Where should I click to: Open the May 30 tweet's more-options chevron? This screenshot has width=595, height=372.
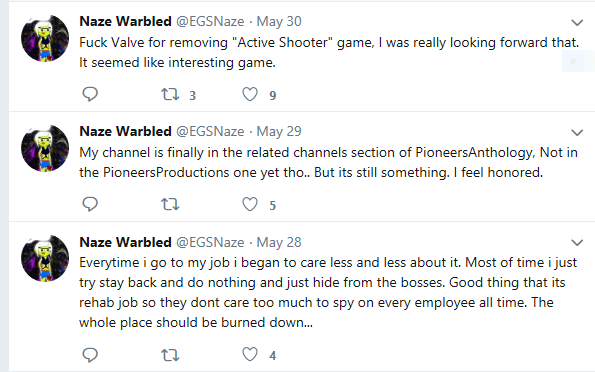click(577, 23)
